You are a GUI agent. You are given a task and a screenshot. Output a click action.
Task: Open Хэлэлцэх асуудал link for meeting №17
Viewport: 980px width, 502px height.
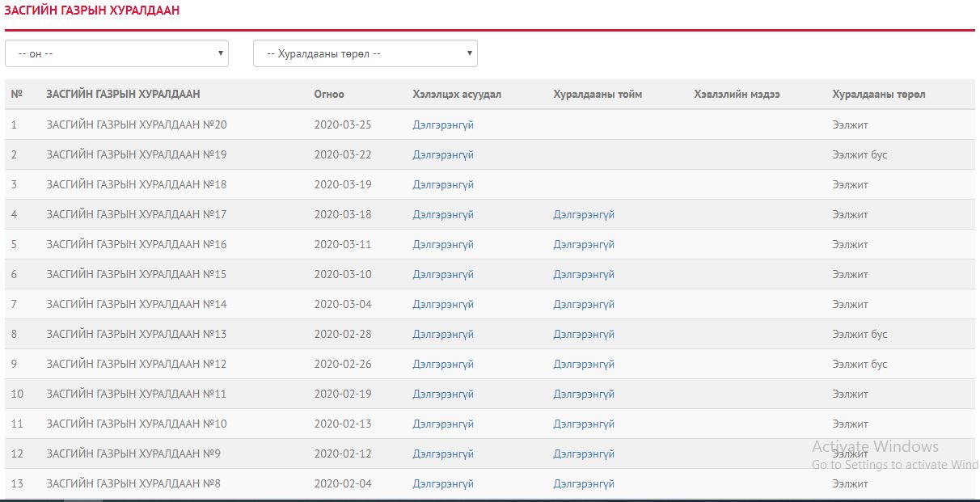[443, 215]
